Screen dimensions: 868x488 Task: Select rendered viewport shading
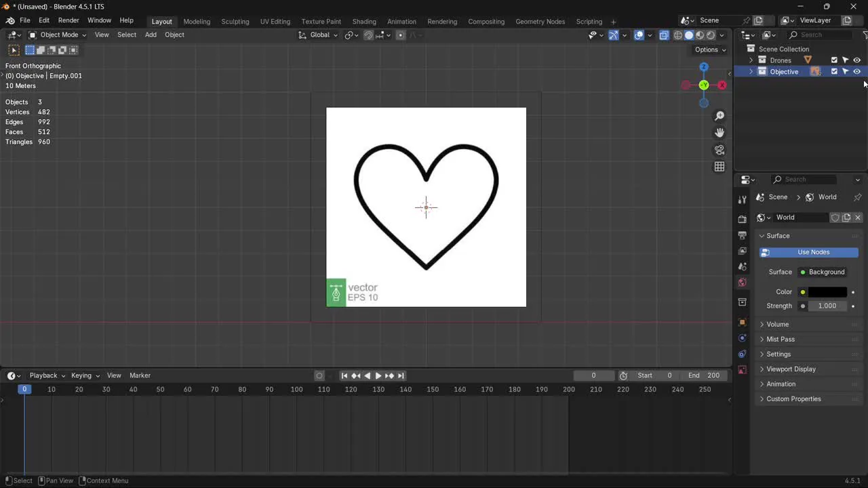click(711, 35)
